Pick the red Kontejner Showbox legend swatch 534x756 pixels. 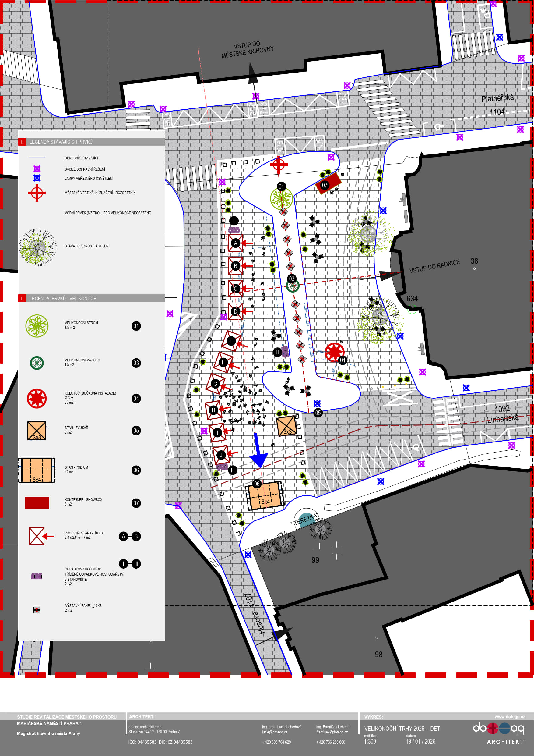pyautogui.click(x=37, y=503)
